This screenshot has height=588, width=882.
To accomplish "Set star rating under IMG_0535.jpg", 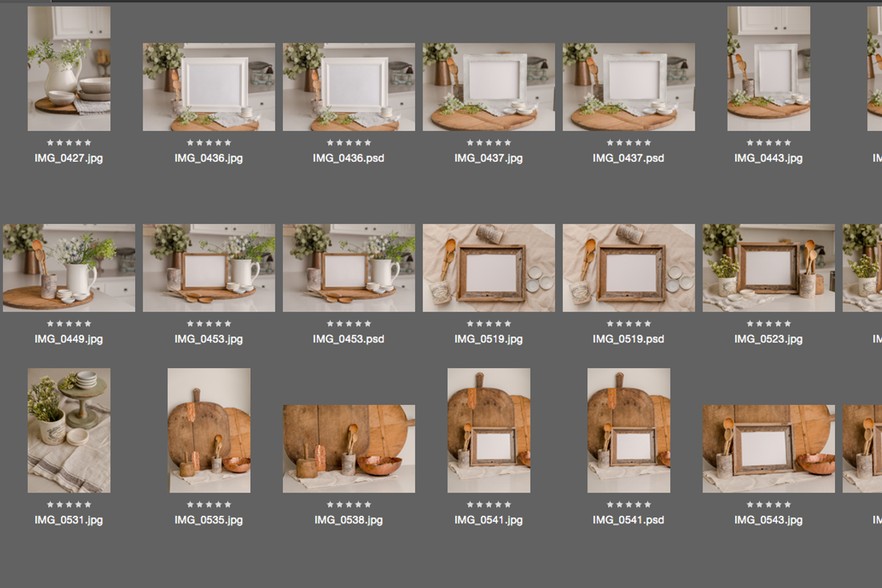I will coord(209,504).
